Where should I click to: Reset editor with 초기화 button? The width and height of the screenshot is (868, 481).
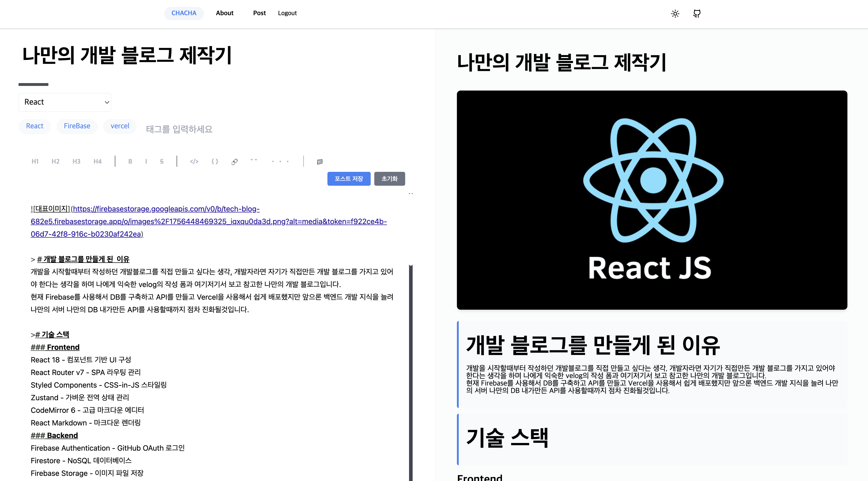coord(389,179)
